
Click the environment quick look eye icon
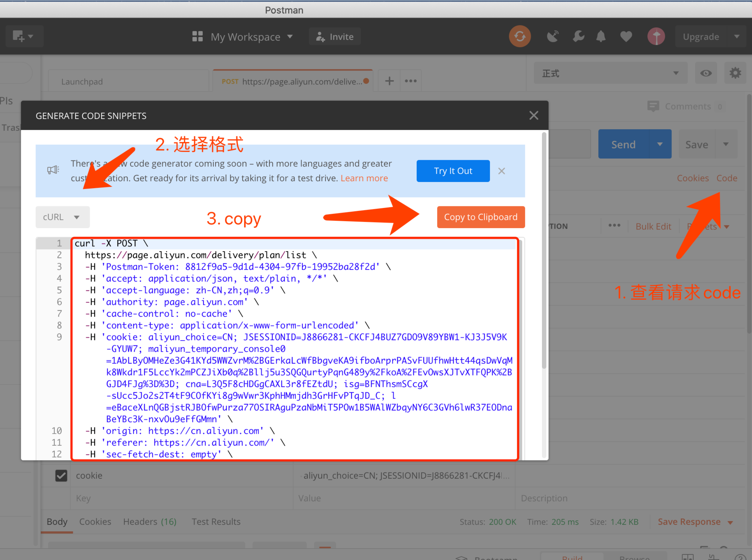click(x=706, y=73)
